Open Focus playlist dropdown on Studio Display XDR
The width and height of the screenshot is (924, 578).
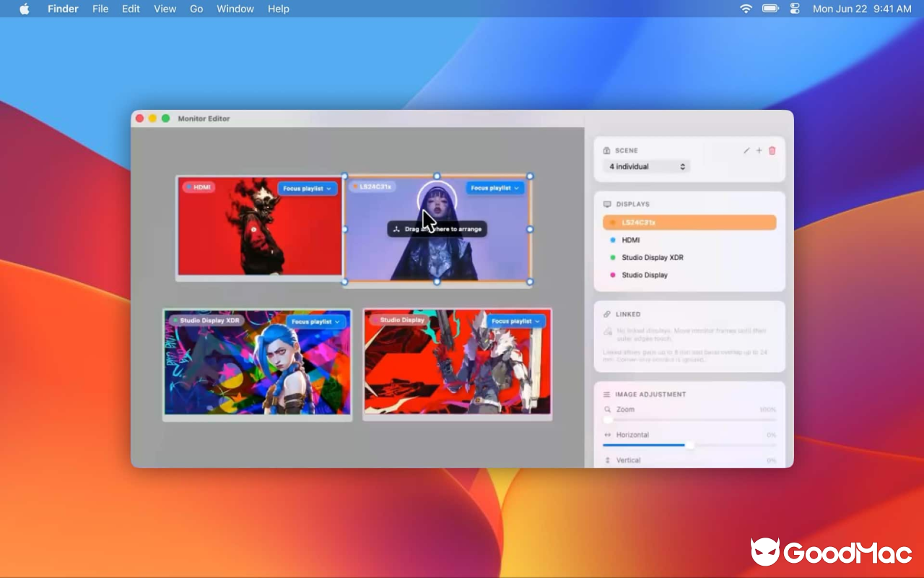click(315, 322)
